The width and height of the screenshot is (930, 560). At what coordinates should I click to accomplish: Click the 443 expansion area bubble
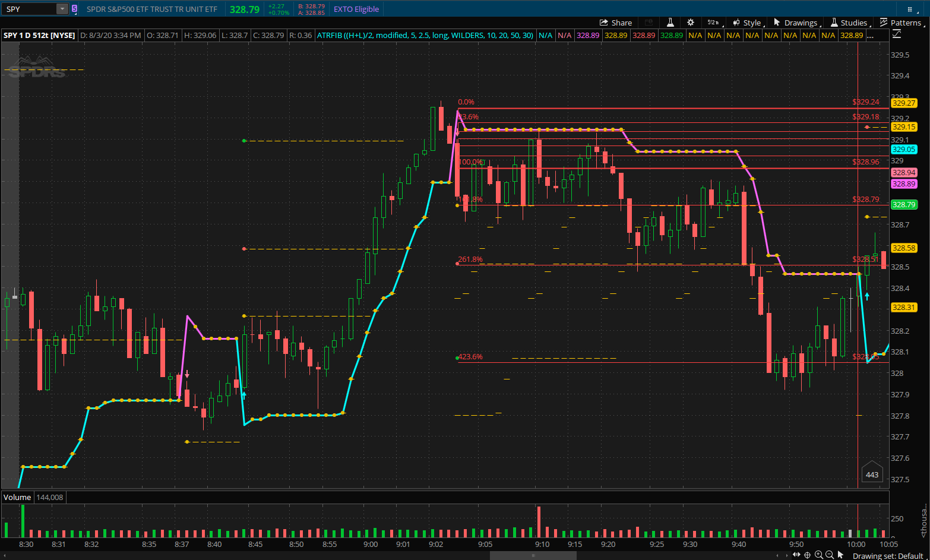(872, 473)
